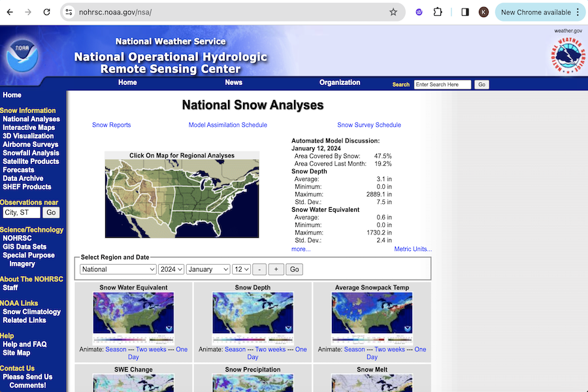Open News in the top navigation bar
Viewport: 588px width, 392px height.
(234, 82)
